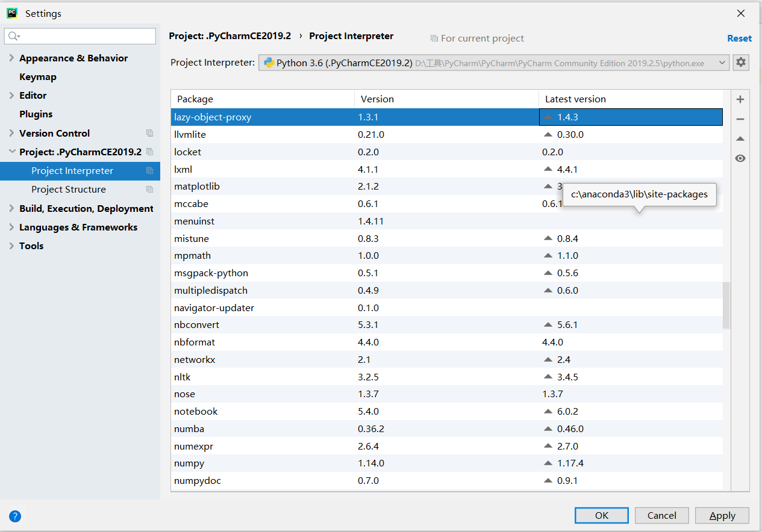Collapse the Project: .PyCharmCE2019.2 section
The height and width of the screenshot is (532, 762).
pos(11,152)
